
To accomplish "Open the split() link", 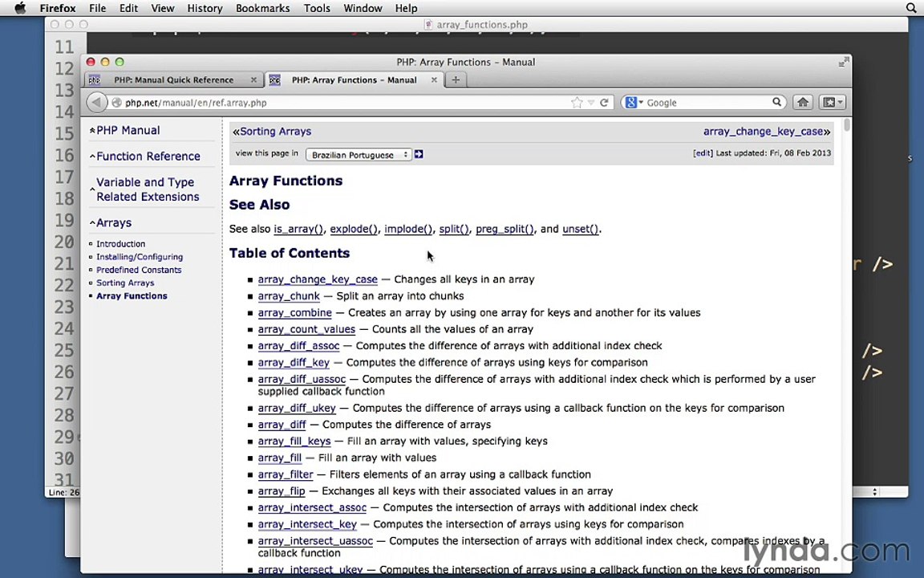I will (x=454, y=229).
